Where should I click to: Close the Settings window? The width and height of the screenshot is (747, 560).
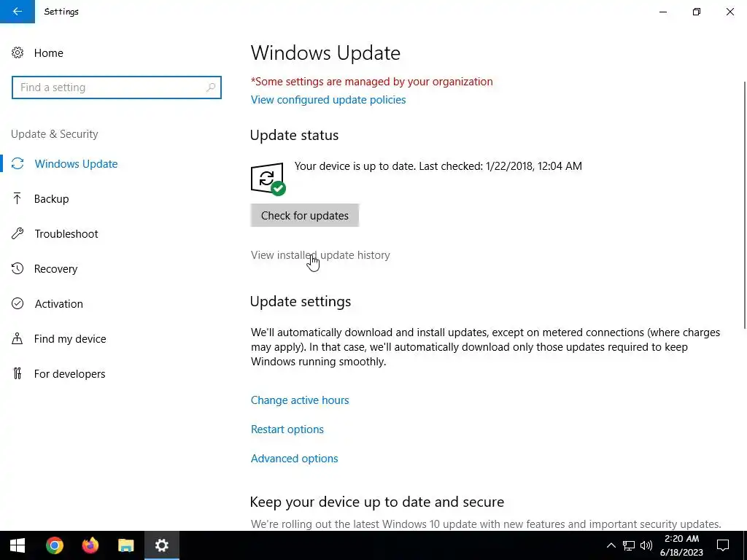point(729,12)
